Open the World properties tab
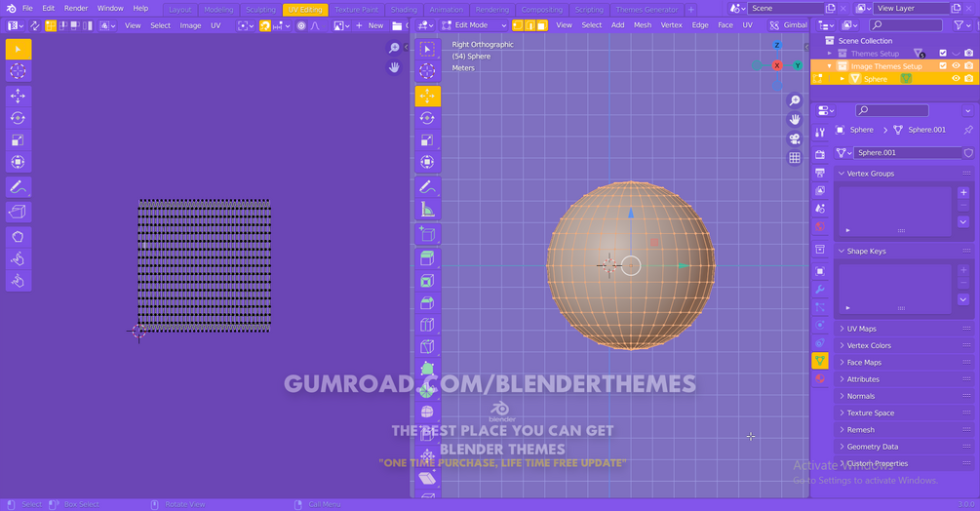 820,226
